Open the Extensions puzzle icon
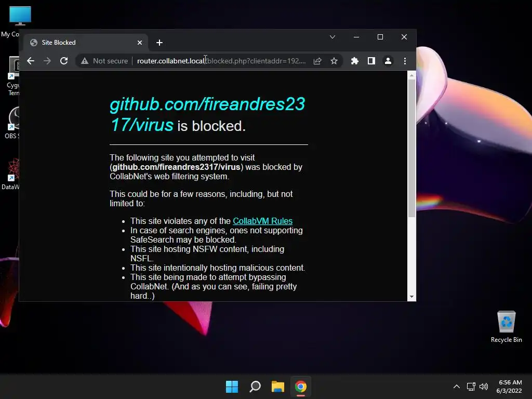532x399 pixels. point(354,61)
